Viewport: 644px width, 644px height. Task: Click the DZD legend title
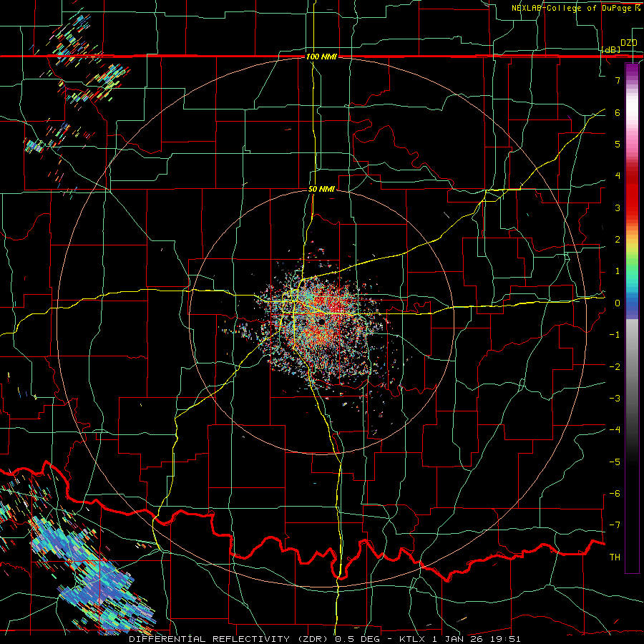(x=629, y=43)
